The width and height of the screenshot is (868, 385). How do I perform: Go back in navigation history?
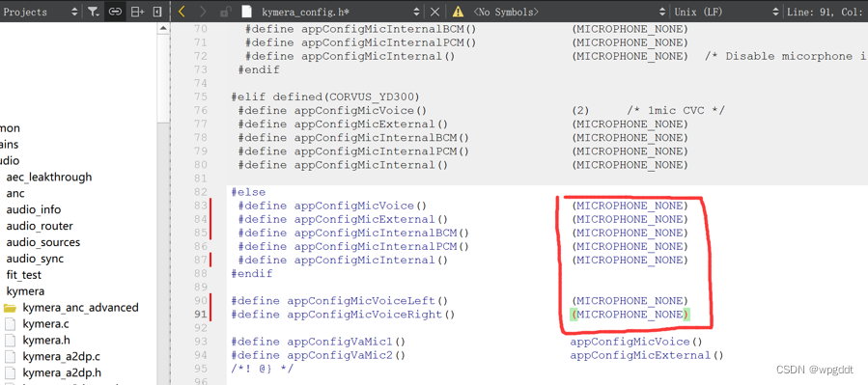(x=182, y=11)
